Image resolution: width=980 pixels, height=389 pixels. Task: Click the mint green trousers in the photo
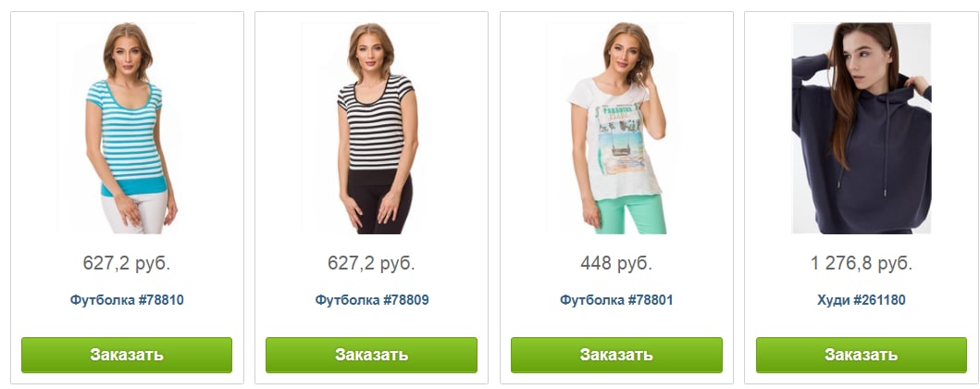(628, 214)
